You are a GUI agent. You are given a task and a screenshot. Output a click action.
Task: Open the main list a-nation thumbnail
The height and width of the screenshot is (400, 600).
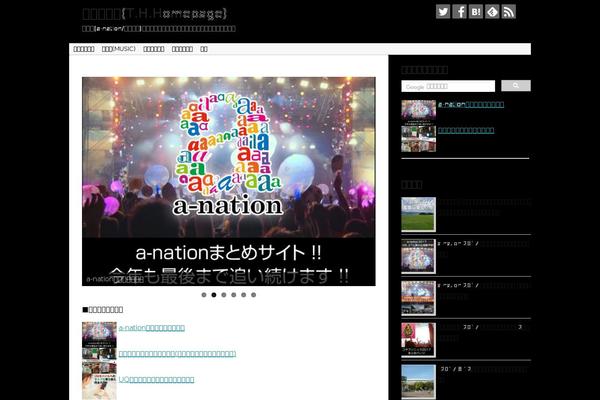99,335
